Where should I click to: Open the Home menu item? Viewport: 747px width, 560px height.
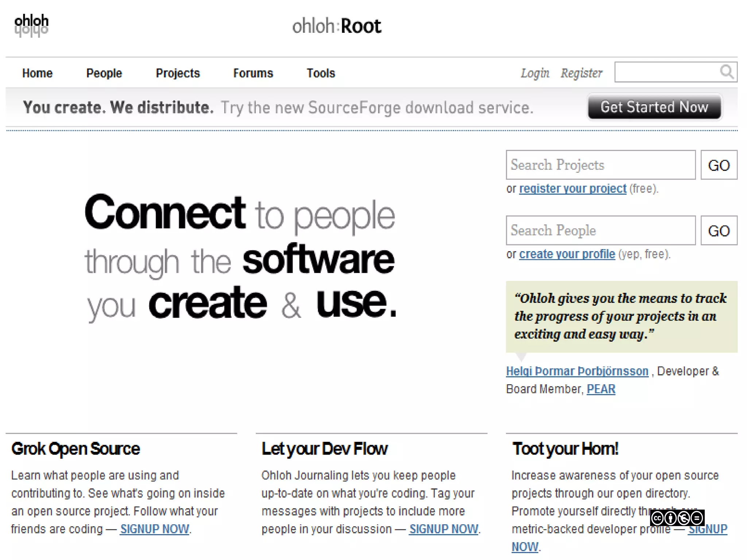[38, 73]
